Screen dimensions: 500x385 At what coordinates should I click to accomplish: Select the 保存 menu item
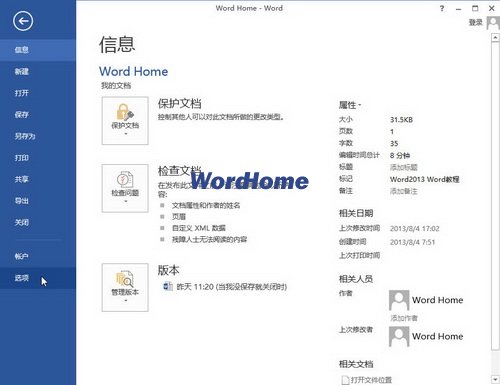click(x=38, y=115)
